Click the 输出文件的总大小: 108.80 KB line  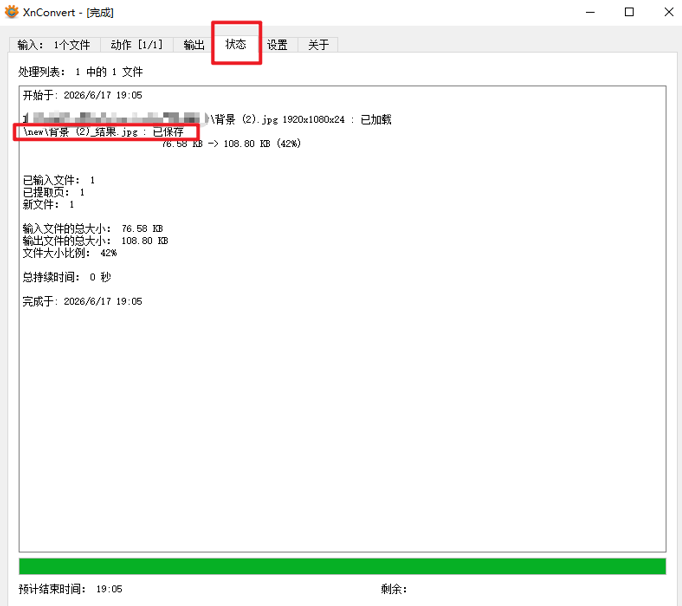(x=95, y=241)
